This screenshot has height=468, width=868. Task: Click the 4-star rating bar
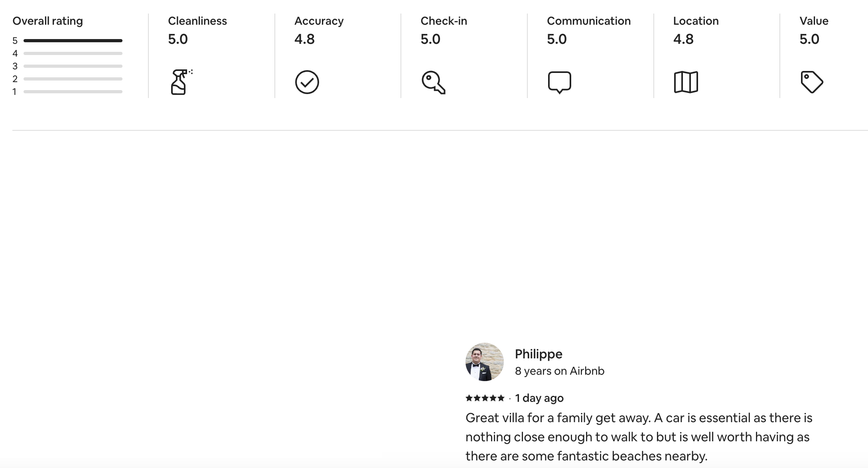click(73, 53)
